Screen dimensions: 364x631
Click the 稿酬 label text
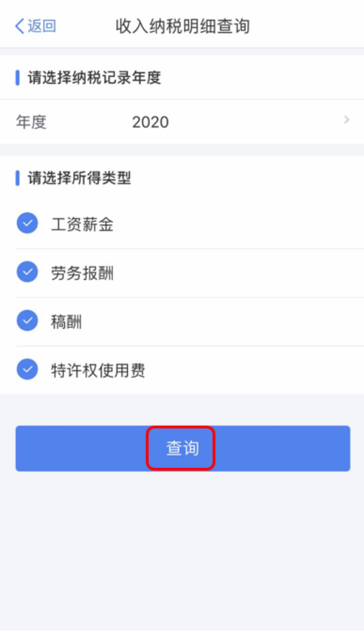tap(66, 322)
